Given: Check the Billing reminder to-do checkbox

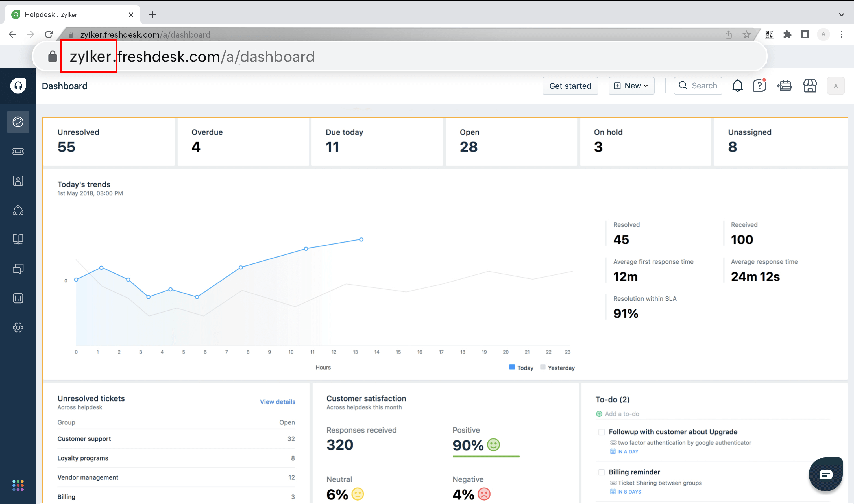Looking at the screenshot, I should (602, 472).
